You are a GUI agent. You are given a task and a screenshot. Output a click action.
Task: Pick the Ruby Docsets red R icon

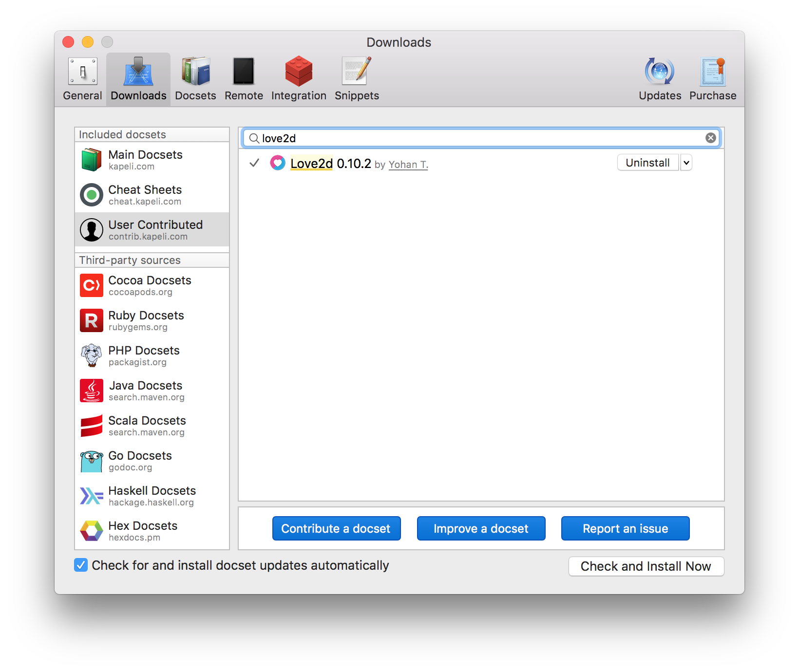(x=92, y=320)
